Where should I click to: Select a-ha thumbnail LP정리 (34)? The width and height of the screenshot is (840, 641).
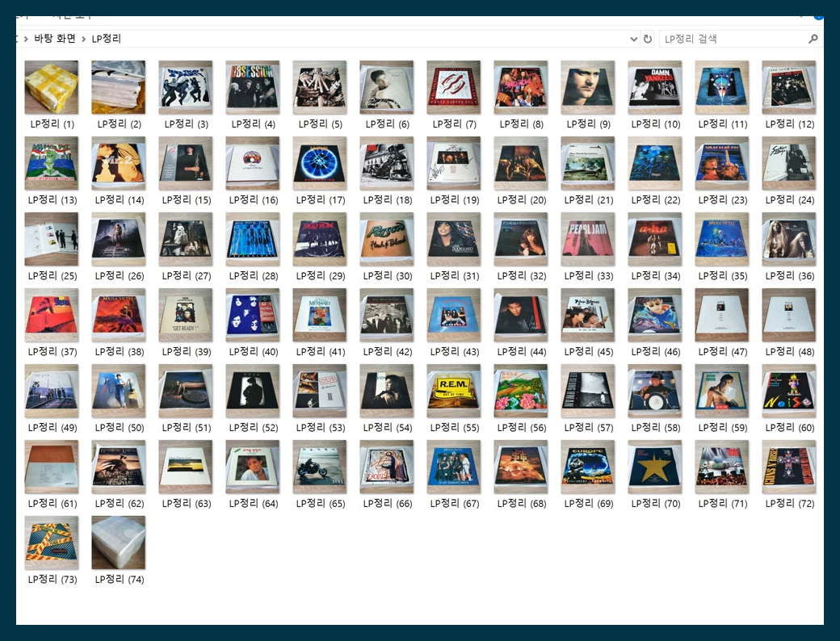coord(655,240)
